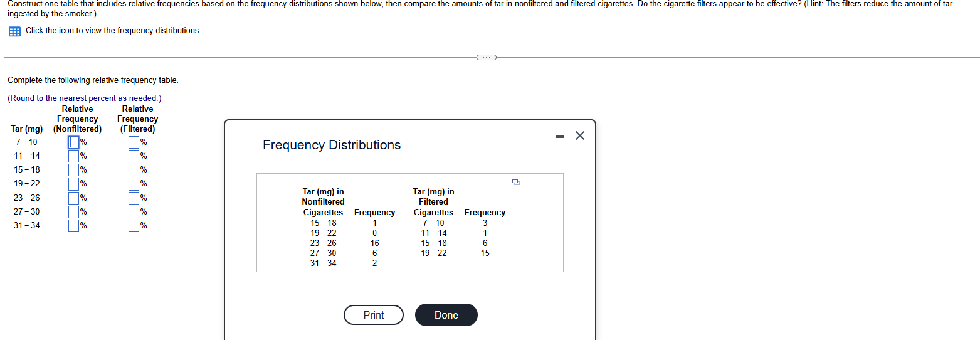Screen dimensions: 980x340
Task: Select filtered input for 27-30 row
Action: [x=134, y=211]
